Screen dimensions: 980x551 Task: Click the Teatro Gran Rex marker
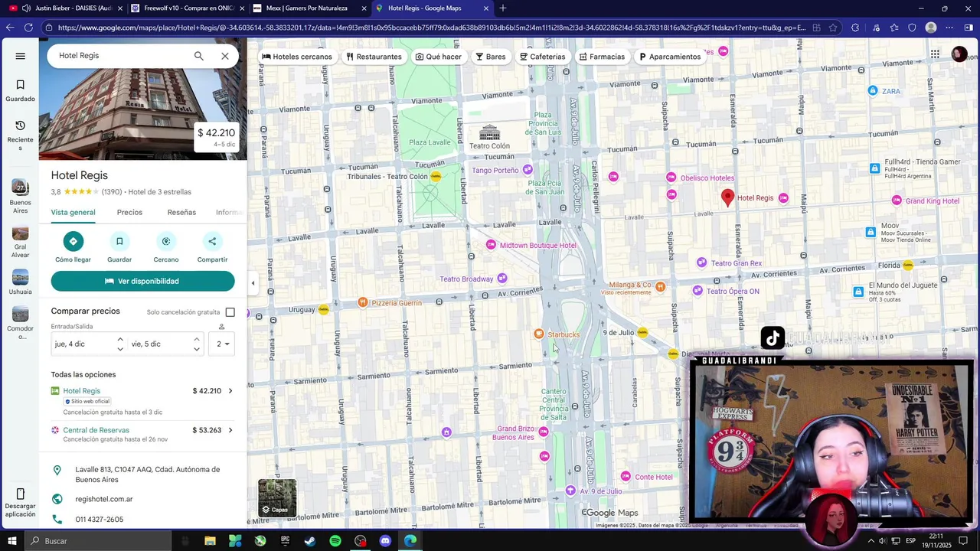(x=701, y=262)
